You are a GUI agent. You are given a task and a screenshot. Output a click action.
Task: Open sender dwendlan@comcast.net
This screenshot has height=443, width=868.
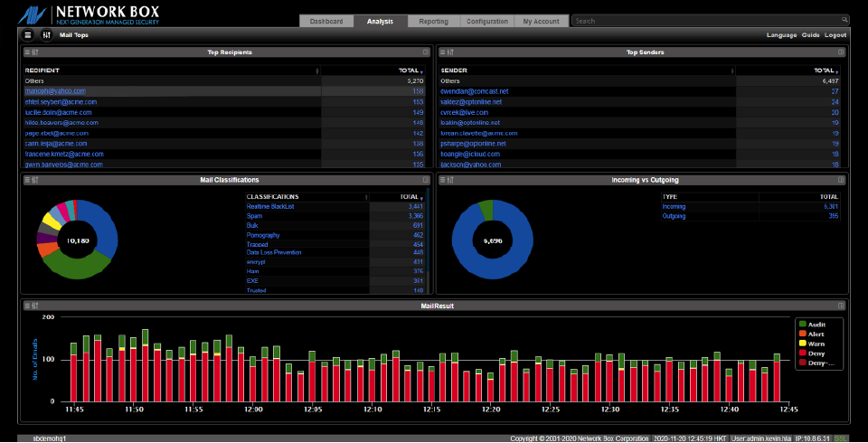[x=475, y=91]
